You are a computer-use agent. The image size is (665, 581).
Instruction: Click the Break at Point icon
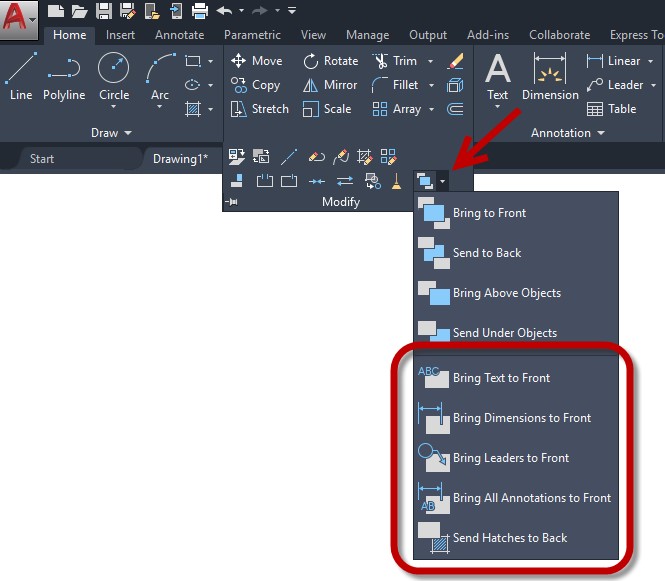[x=289, y=181]
